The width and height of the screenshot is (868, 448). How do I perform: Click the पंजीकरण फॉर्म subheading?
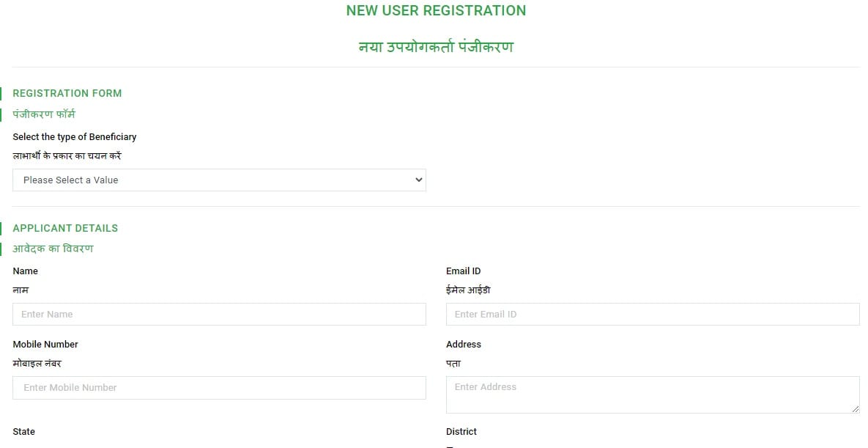pos(44,114)
